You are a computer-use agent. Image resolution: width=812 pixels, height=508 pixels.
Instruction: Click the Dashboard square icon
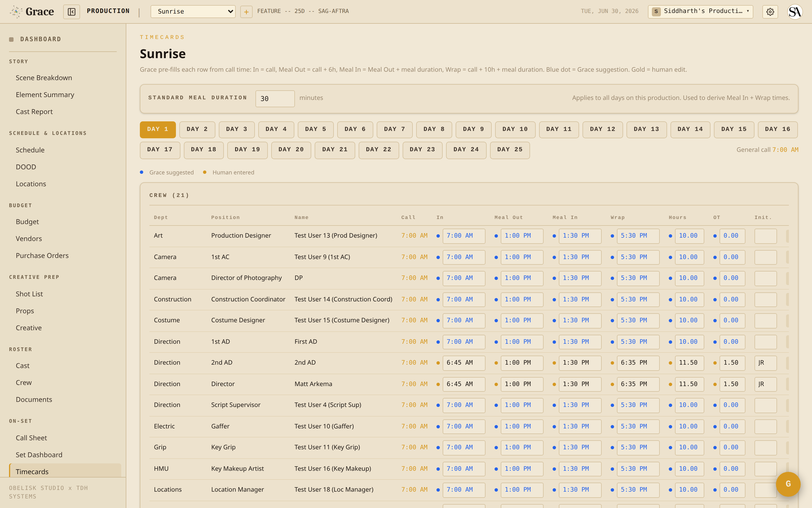click(11, 39)
